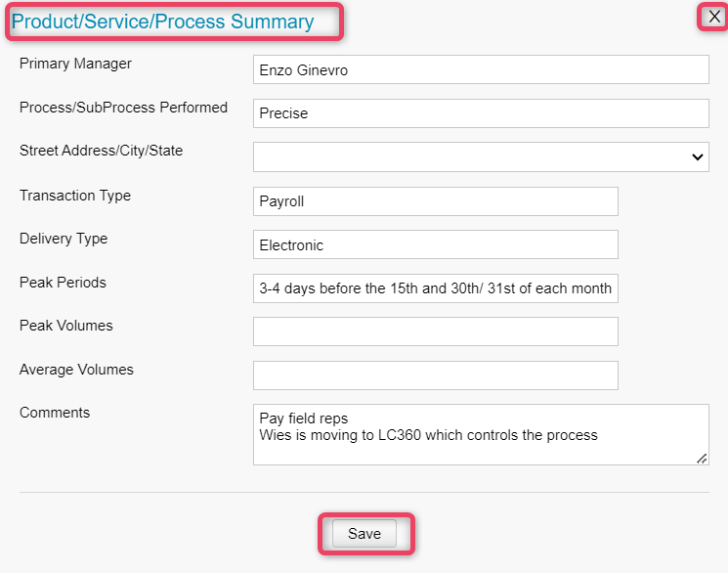Viewport: 728px width, 573px height.
Task: Select the Peak Periods text field
Action: coord(436,288)
